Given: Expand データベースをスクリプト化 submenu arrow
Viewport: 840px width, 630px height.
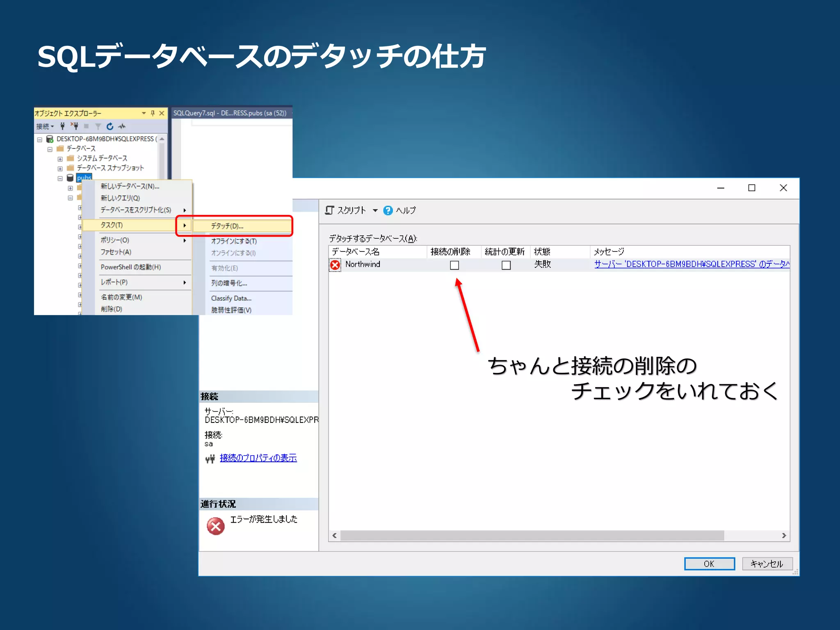Looking at the screenshot, I should click(185, 210).
